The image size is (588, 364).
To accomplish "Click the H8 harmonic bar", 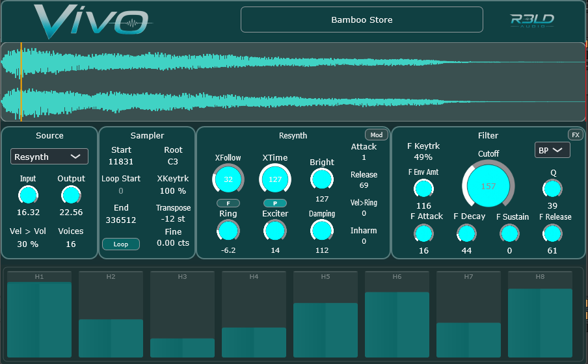I will coord(540,315).
